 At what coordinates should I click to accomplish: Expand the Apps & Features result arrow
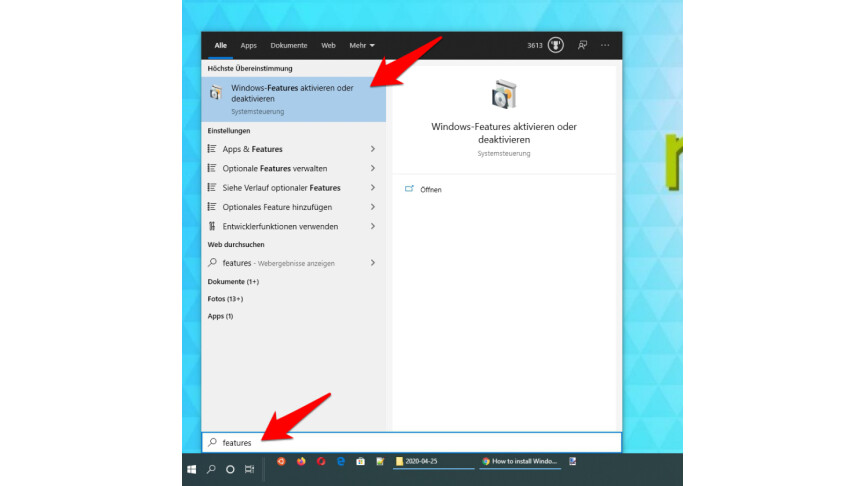point(373,149)
